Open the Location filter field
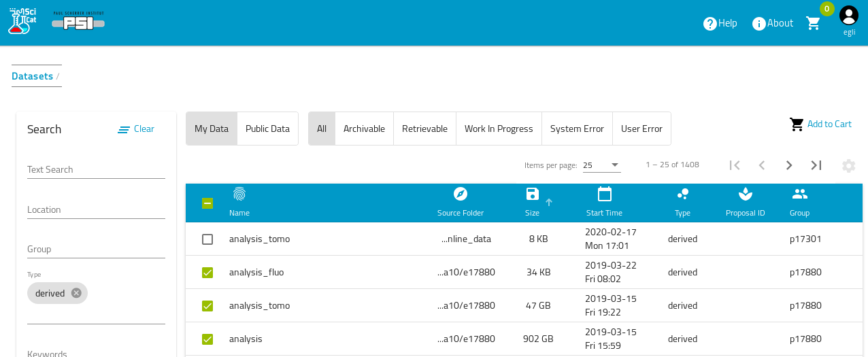The width and height of the screenshot is (868, 357). (96, 210)
